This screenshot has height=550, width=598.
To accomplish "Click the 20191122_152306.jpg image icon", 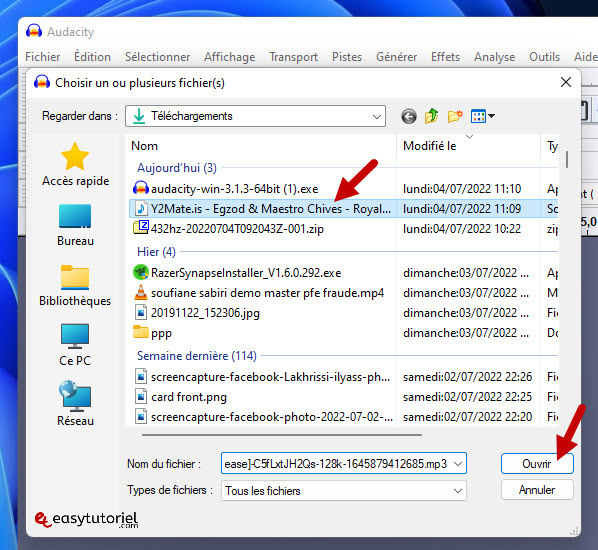I will tap(140, 313).
